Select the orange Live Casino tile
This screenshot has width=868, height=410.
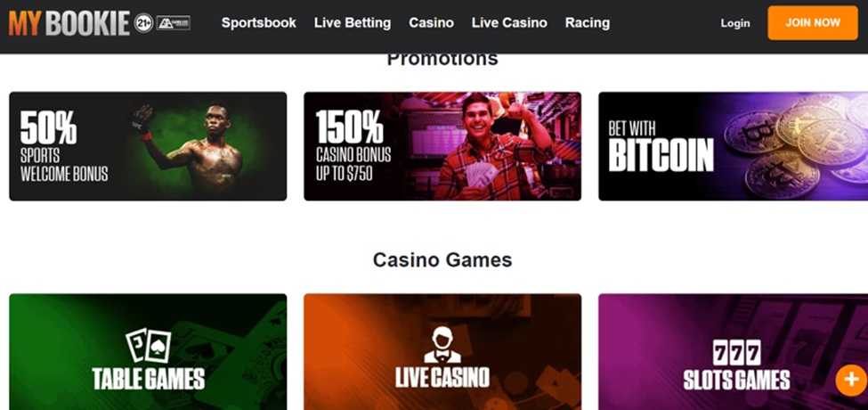click(442, 352)
